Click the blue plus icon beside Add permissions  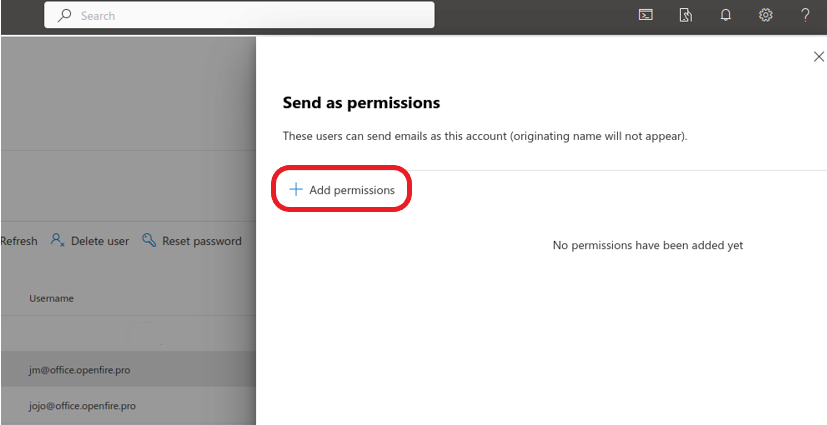[x=296, y=189]
